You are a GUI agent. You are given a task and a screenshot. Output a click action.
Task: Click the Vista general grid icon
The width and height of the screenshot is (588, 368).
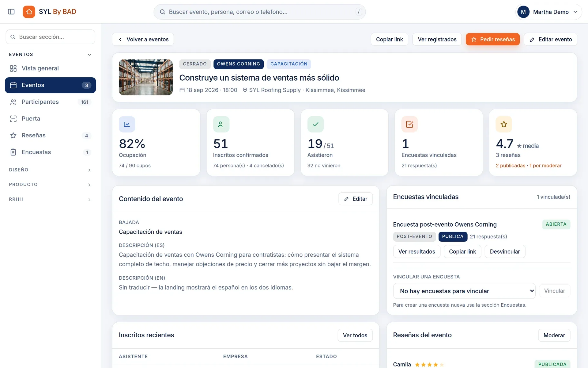coord(13,68)
